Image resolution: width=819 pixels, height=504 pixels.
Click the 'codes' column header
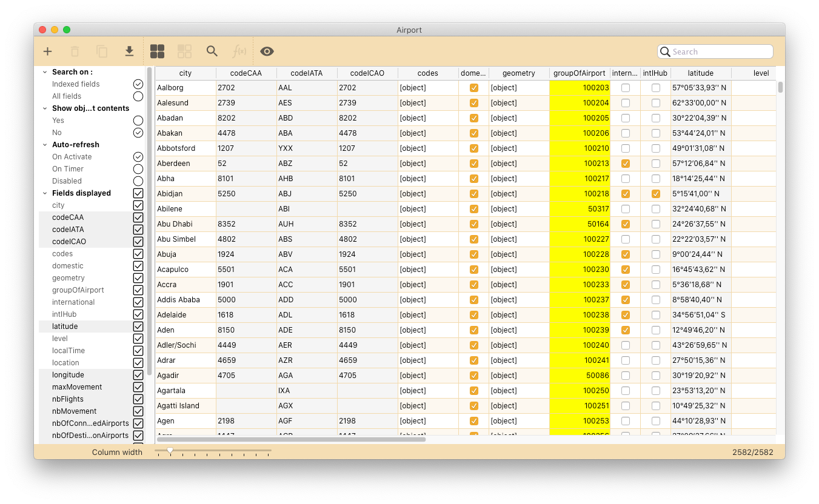click(x=428, y=73)
